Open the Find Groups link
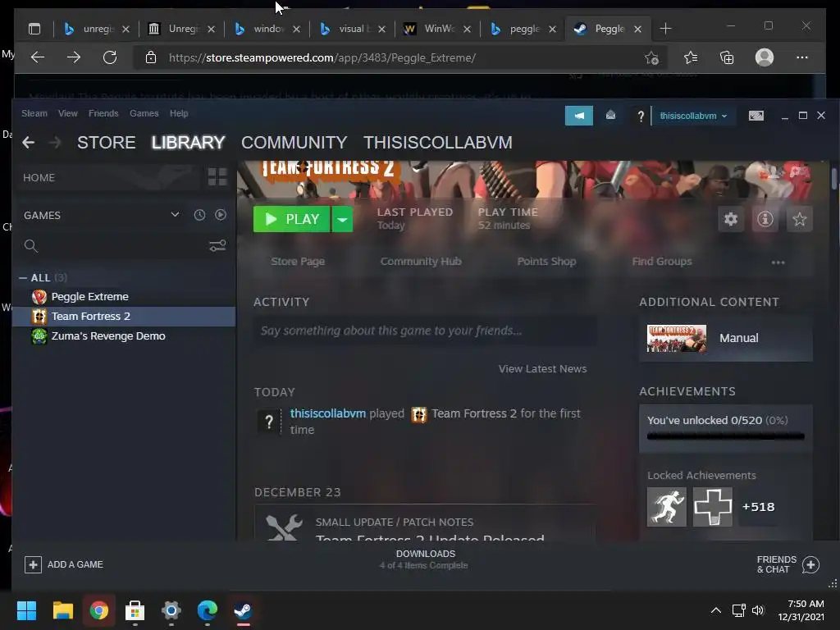 [x=662, y=262]
